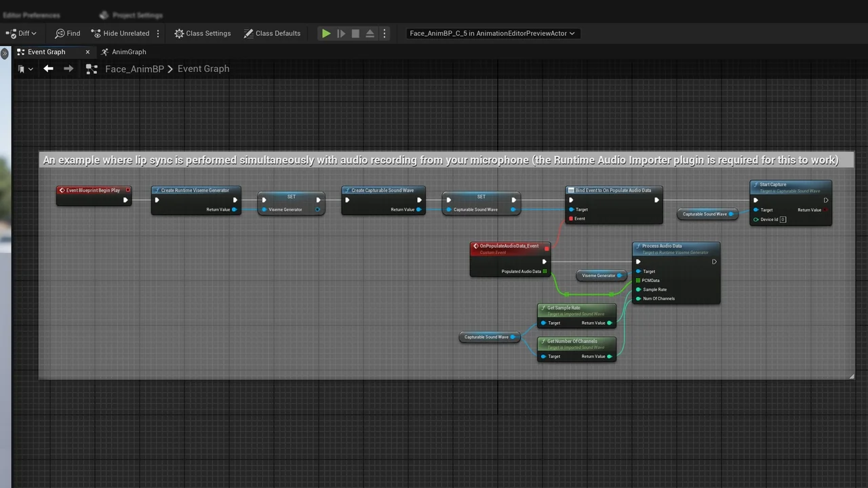Click the Find button in toolbar

coord(67,33)
